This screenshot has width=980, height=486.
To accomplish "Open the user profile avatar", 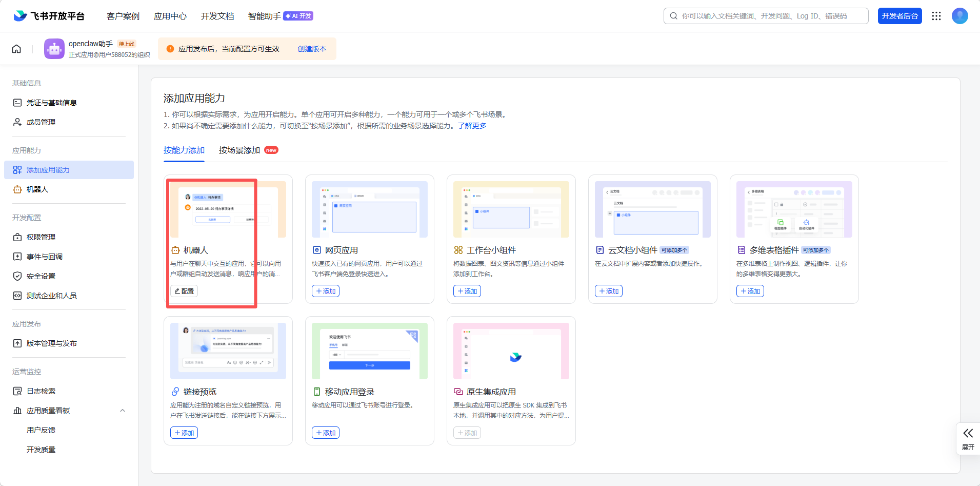I will click(960, 16).
